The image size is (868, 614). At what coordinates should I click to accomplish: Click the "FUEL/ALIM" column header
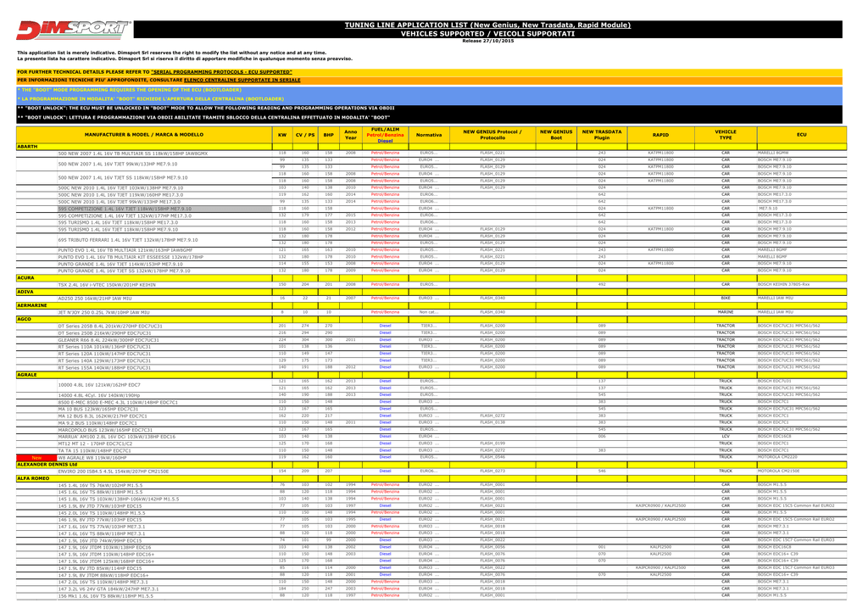[386, 135]
